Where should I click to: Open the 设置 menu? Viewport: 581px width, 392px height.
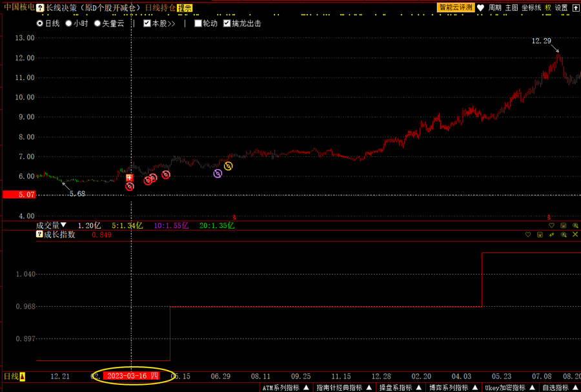[x=561, y=8]
